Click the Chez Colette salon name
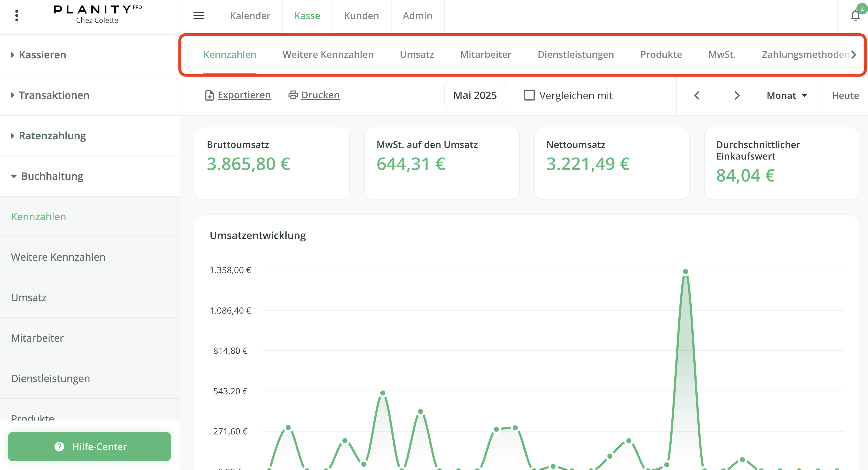The image size is (868, 470). coord(97,20)
